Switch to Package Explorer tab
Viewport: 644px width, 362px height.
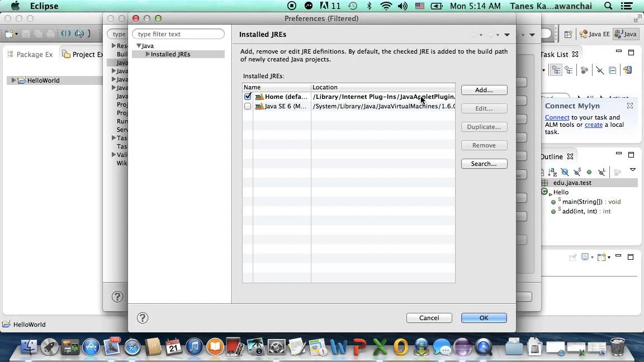pyautogui.click(x=30, y=54)
